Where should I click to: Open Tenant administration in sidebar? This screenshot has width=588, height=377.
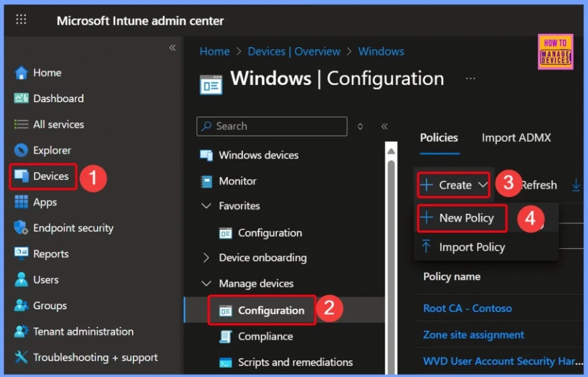click(83, 332)
